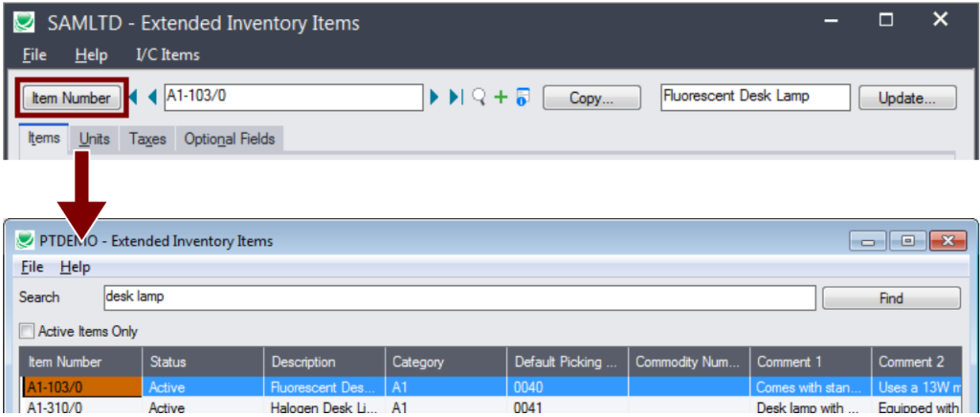Sort by Category column header
980x417 pixels.
click(x=445, y=362)
